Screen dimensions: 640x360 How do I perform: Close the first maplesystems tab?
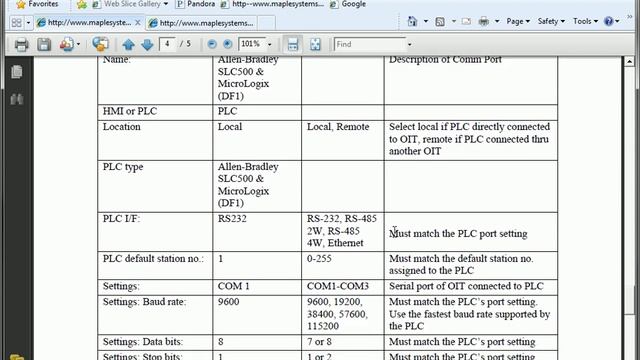click(138, 23)
